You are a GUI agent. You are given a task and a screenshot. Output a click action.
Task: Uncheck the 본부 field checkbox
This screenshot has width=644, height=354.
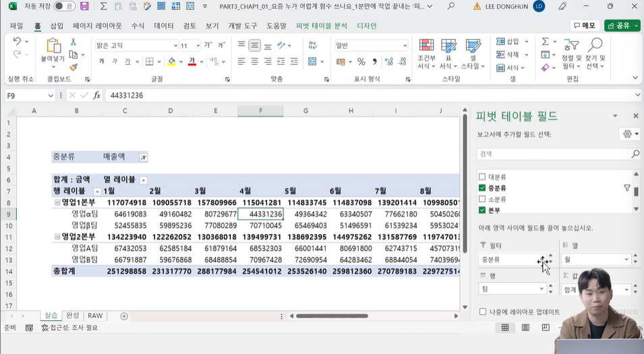(x=482, y=210)
